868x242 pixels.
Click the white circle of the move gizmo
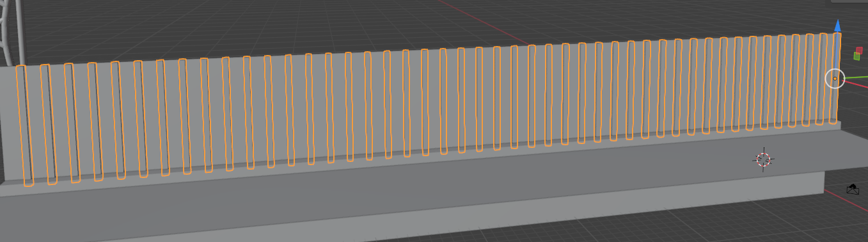(x=835, y=79)
